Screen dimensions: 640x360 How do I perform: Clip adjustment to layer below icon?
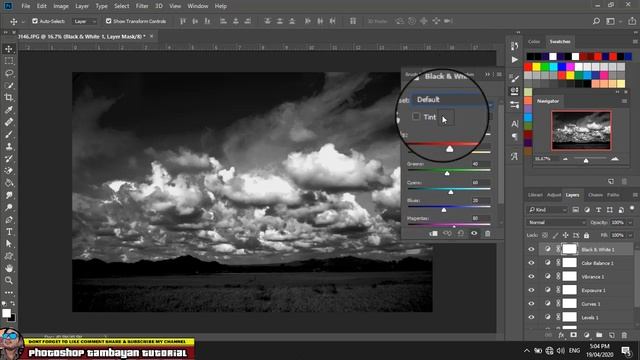point(433,233)
